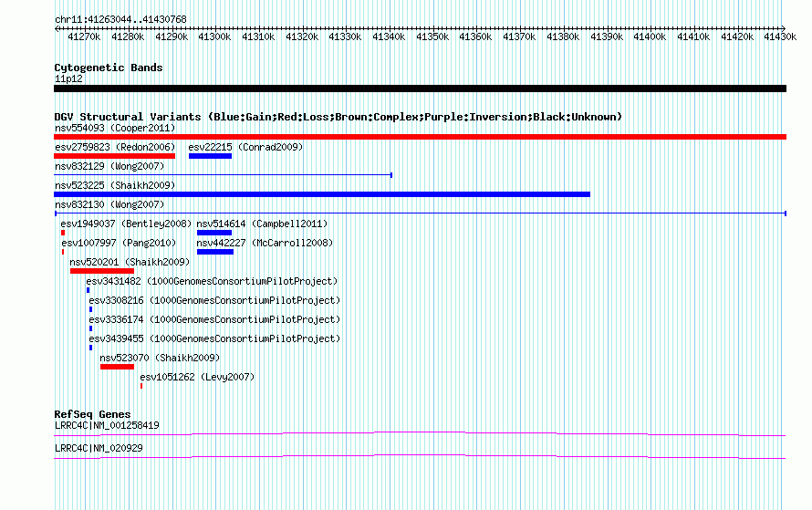812x510 pixels.
Task: Click the blue nsv514614 gain bar
Action: (214, 233)
